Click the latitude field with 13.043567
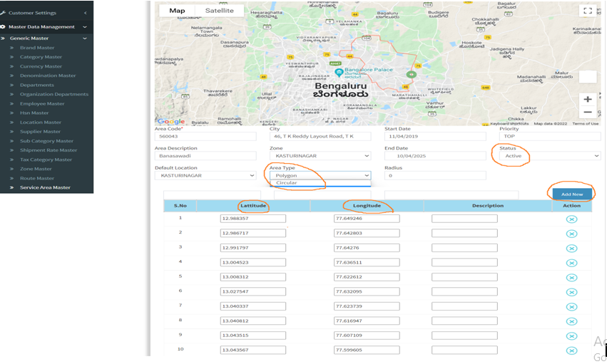The image size is (607, 364). pos(253,350)
